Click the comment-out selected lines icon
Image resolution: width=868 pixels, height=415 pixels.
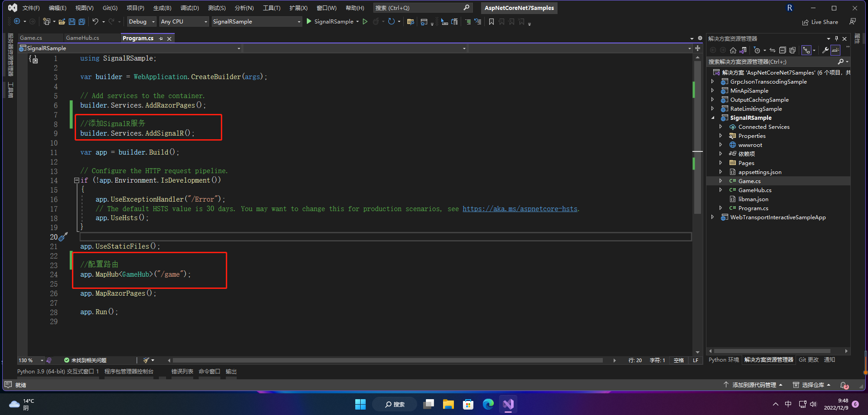point(468,22)
